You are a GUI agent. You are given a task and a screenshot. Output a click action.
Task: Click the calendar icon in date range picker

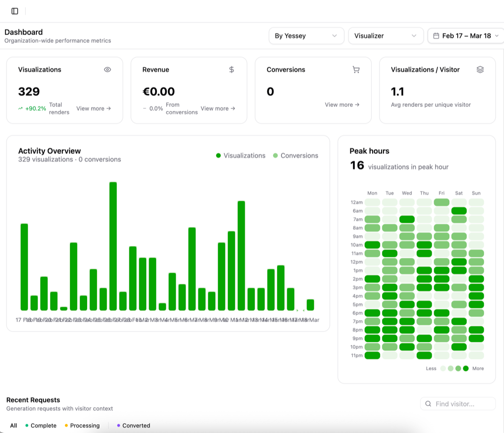pos(436,36)
